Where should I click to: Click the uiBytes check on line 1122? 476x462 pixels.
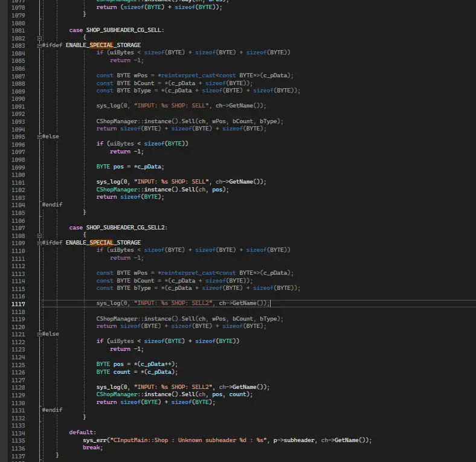pos(168,341)
